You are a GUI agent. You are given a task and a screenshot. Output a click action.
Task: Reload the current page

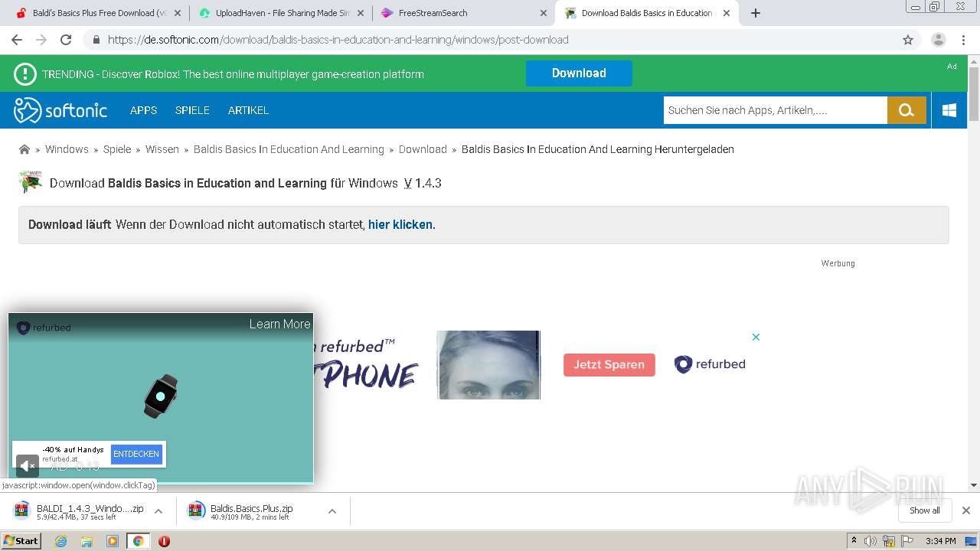tap(66, 40)
